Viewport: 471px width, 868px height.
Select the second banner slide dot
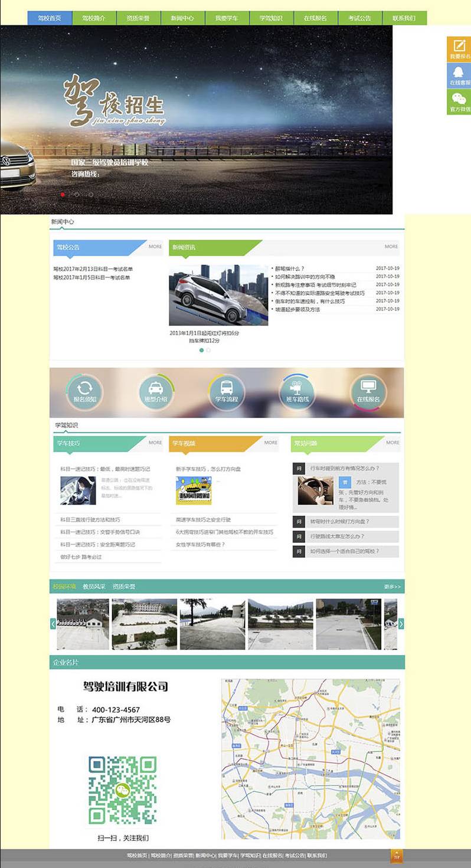click(x=77, y=194)
